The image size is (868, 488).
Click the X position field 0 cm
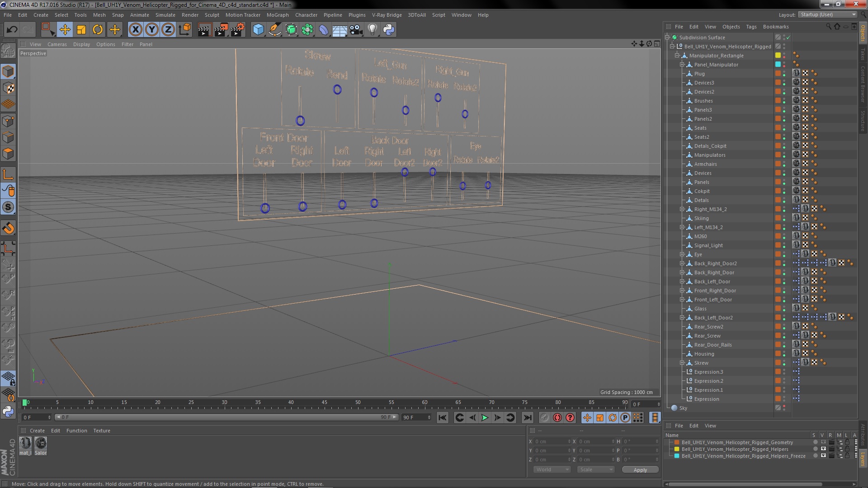(552, 441)
